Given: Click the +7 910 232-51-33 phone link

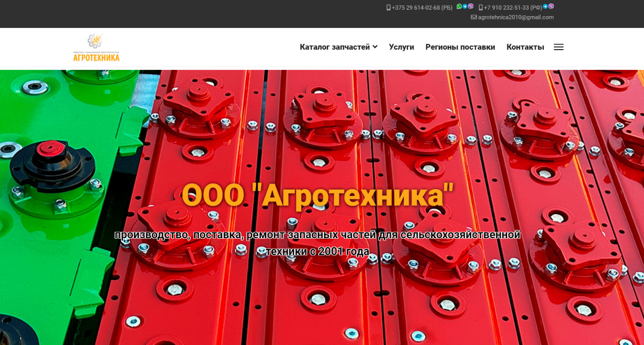Looking at the screenshot, I should coord(513,8).
